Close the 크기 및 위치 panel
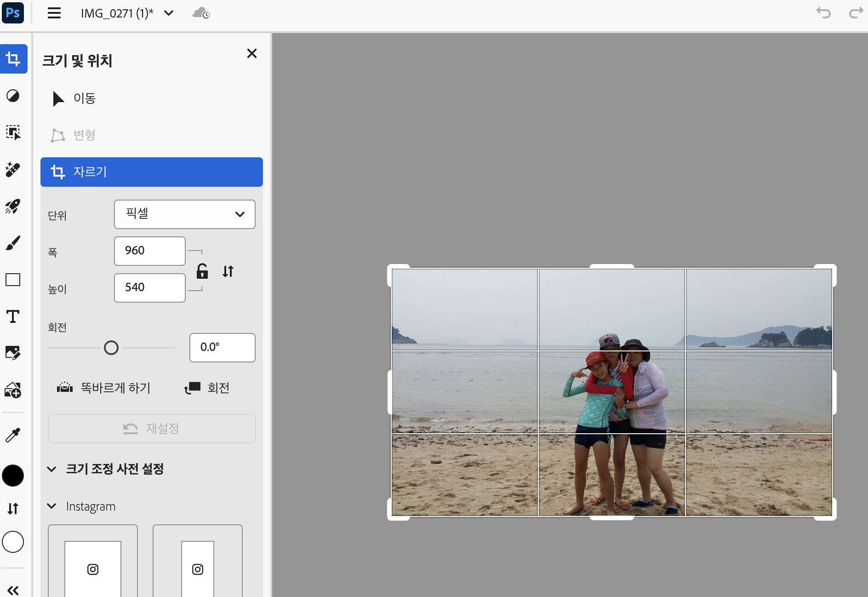The image size is (868, 597). coord(251,53)
